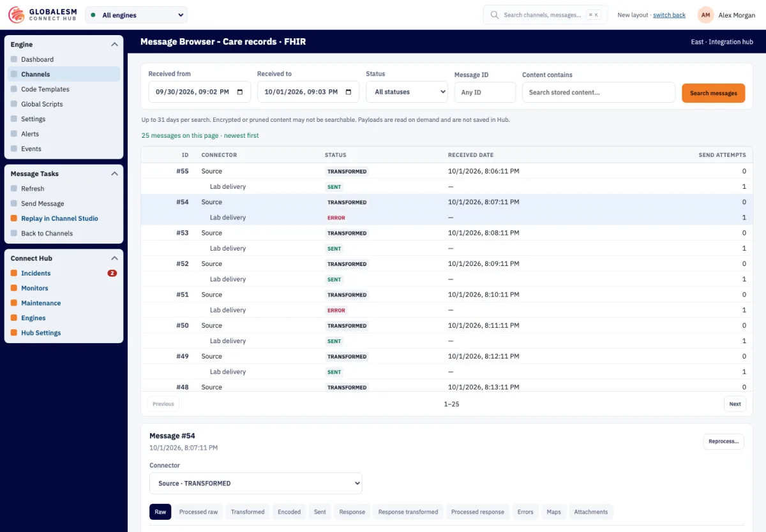Go to the Next page
The height and width of the screenshot is (532, 766).
pos(735,404)
